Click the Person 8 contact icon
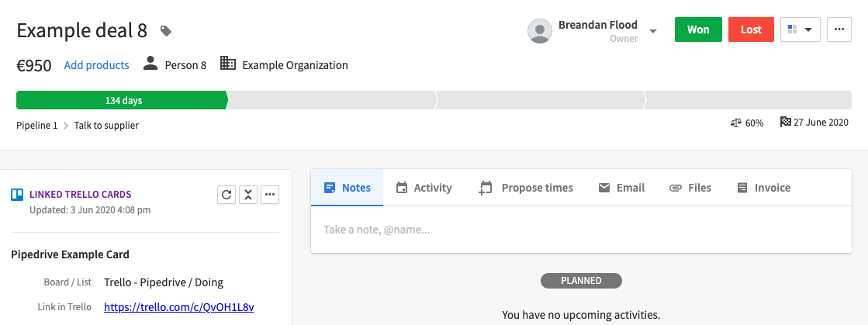Viewport: 868px width, 325px height. tap(150, 63)
